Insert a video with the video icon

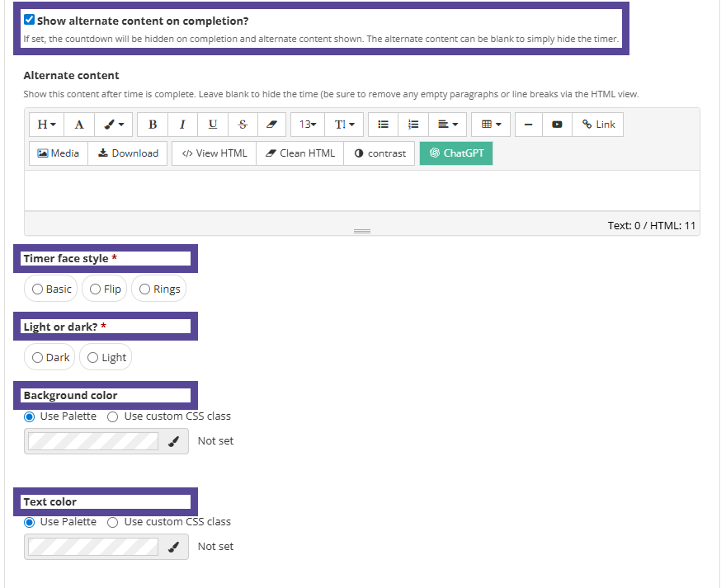(x=557, y=125)
